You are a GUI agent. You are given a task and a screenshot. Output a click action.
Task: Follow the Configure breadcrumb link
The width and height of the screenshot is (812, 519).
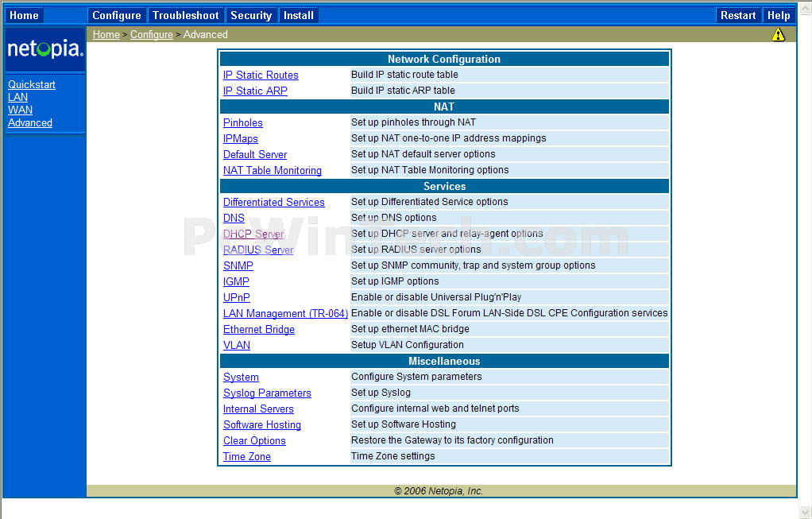(152, 35)
